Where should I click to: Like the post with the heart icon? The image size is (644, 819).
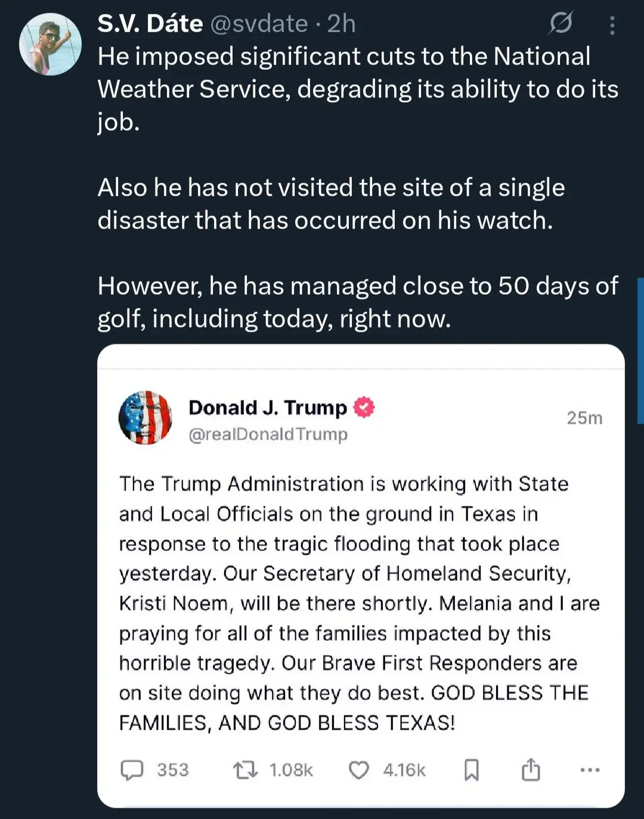[358, 770]
